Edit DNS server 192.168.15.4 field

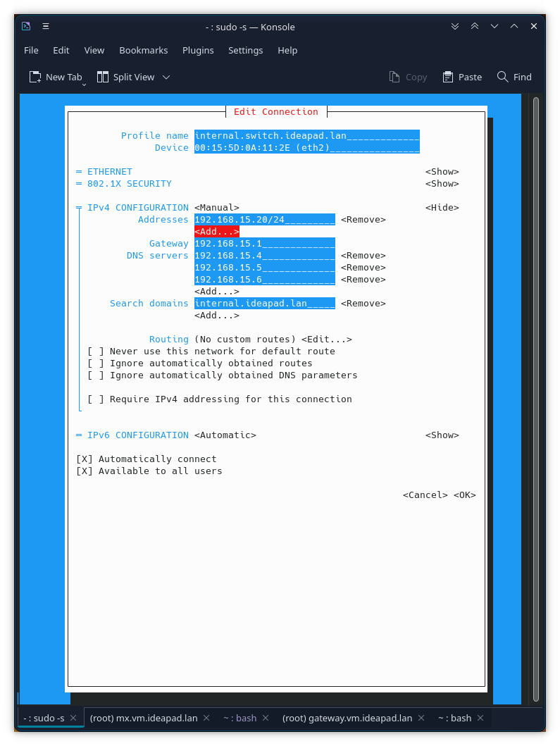[265, 256]
